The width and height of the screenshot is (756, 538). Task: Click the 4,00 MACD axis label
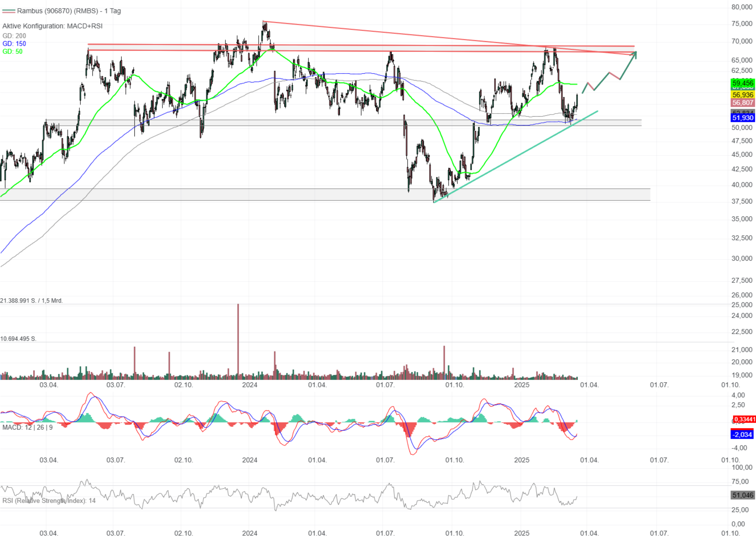pyautogui.click(x=738, y=395)
